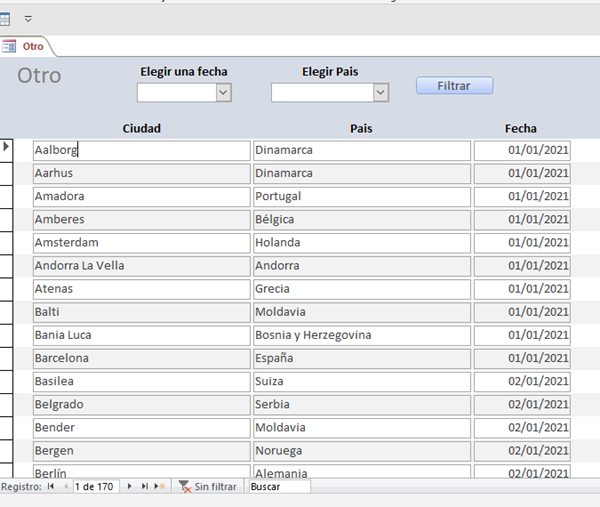Open the Elegir una fecha dropdown

223,92
